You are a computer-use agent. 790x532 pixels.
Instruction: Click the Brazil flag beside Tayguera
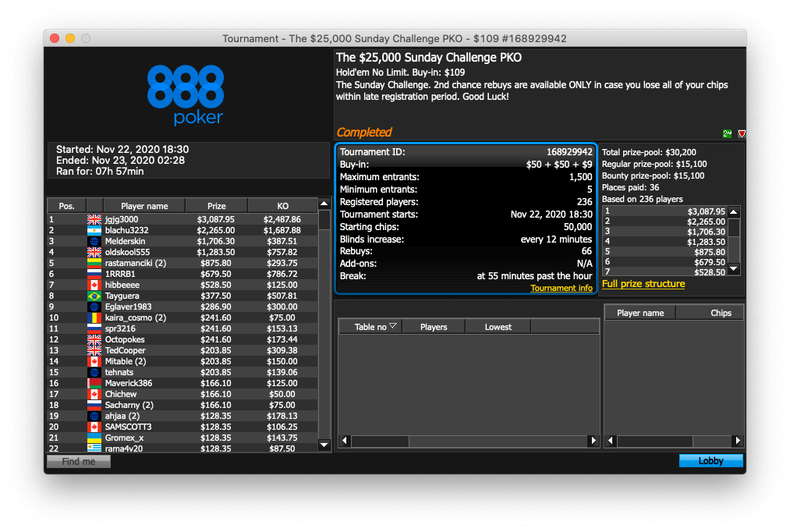(x=94, y=296)
